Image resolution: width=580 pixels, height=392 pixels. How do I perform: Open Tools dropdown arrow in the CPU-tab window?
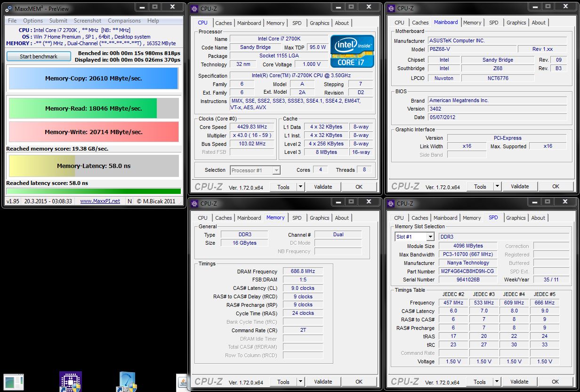[x=301, y=187]
